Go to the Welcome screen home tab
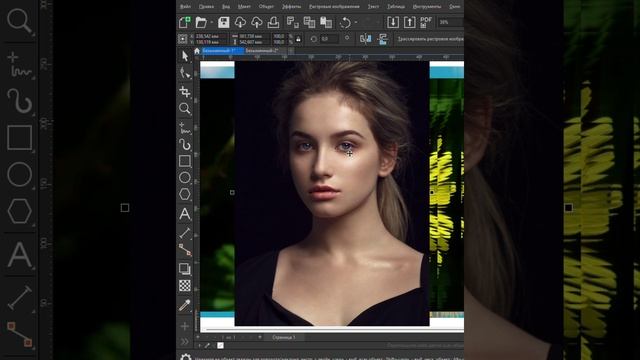The image size is (640, 360). tap(197, 51)
